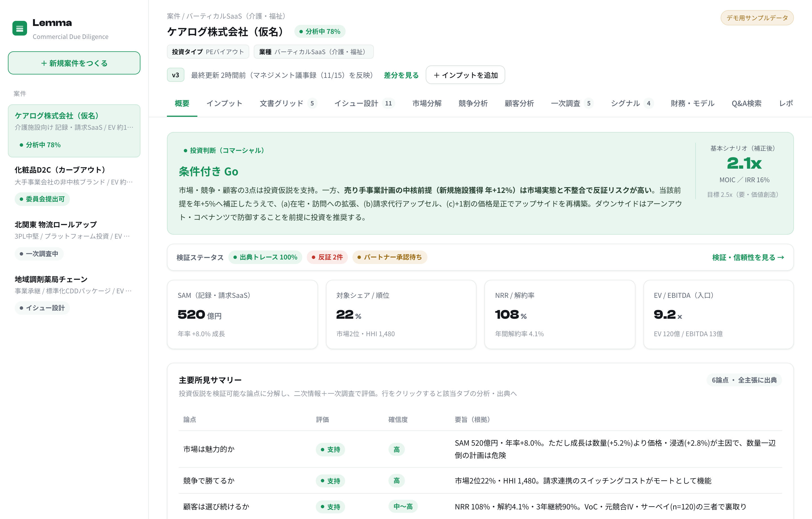Image resolution: width=812 pixels, height=519 pixels.
Task: Click the 投資タイプ PEバイアウト chip
Action: click(208, 52)
